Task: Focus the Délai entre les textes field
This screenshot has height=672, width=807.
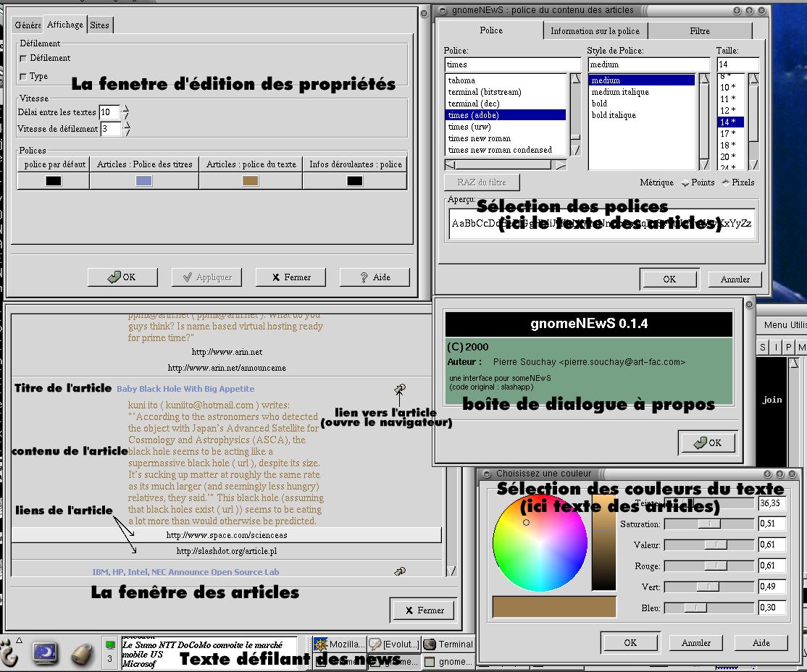Action: tap(109, 112)
